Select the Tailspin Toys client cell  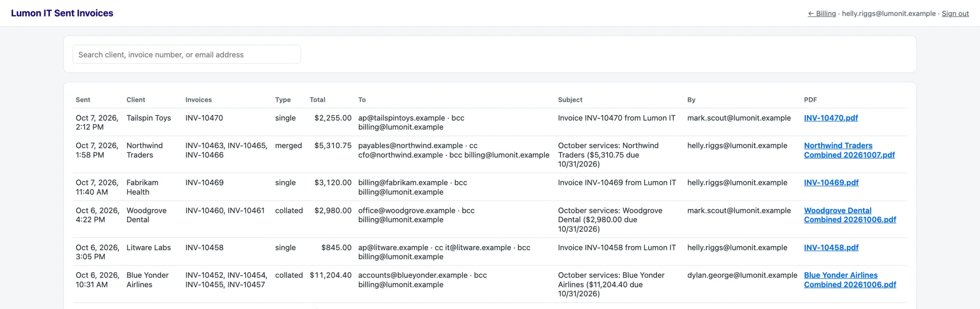(x=149, y=118)
